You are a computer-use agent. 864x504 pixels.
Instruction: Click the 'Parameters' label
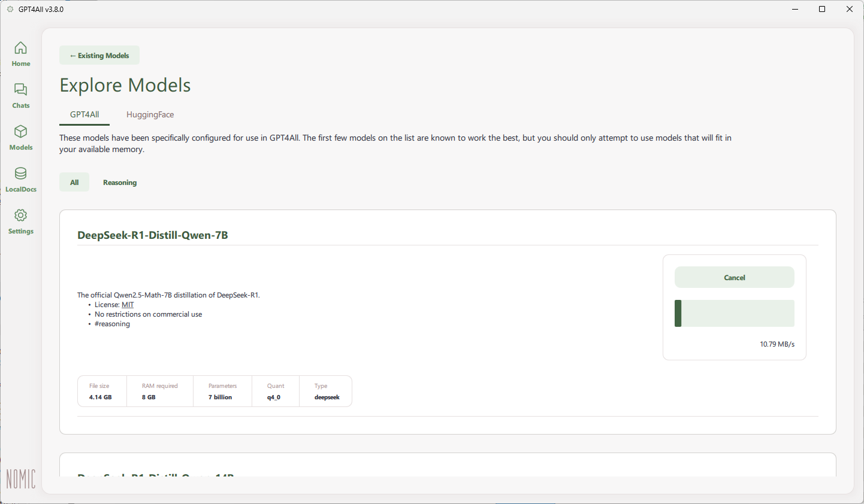tap(223, 386)
